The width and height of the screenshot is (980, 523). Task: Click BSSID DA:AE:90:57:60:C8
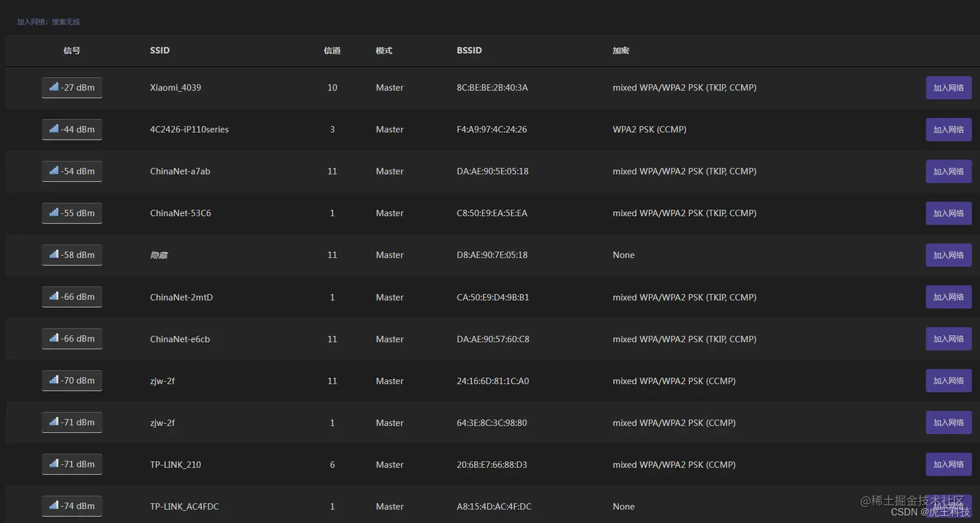[x=493, y=339]
